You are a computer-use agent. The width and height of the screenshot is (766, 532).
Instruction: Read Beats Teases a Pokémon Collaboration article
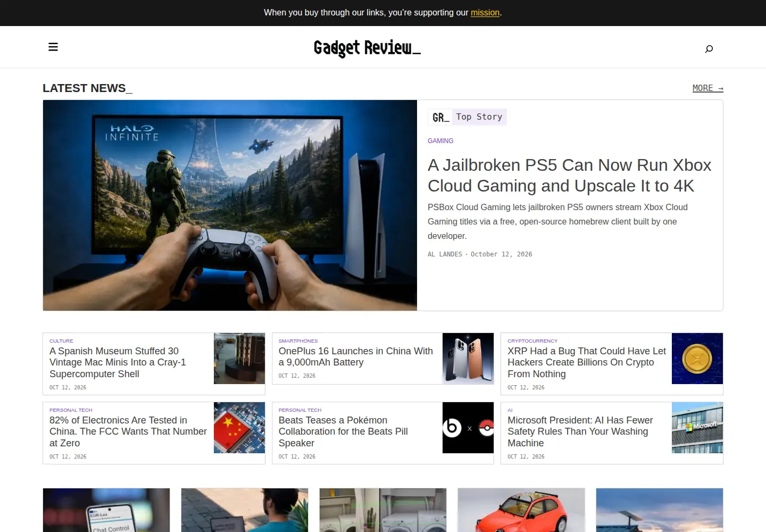343,431
